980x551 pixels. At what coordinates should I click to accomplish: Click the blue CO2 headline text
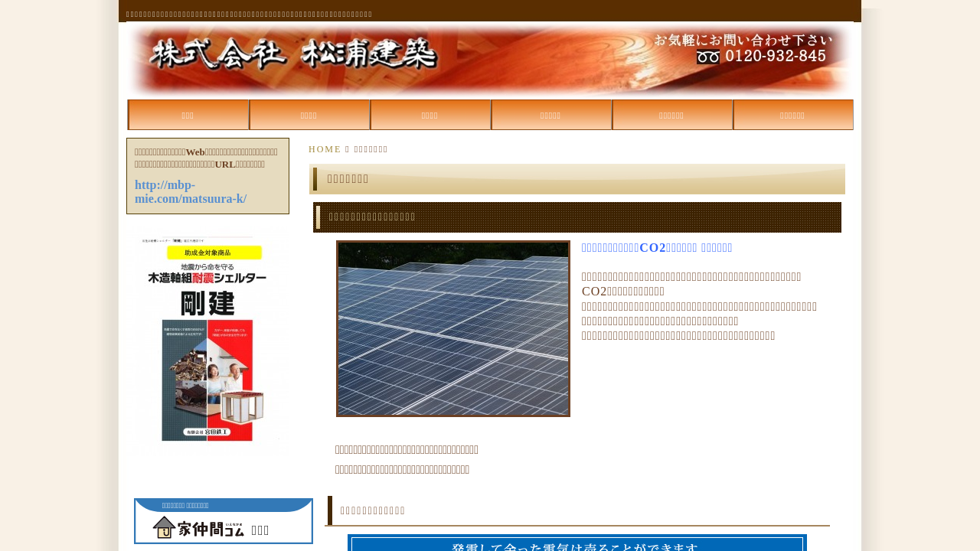[x=657, y=248]
